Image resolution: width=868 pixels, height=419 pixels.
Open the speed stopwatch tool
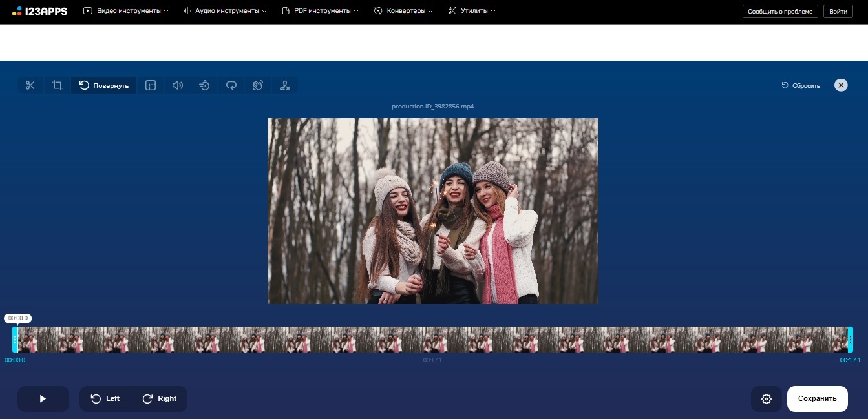[x=204, y=85]
